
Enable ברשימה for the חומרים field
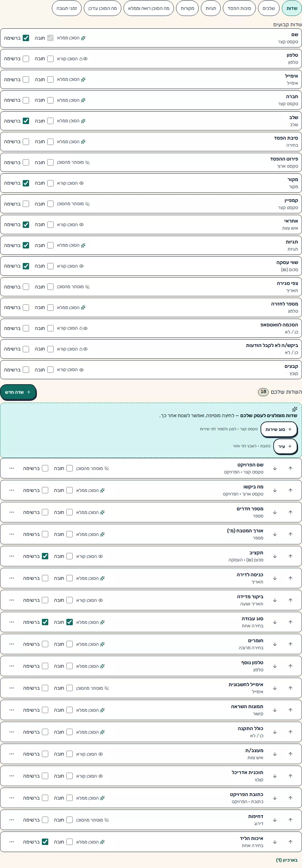click(45, 644)
